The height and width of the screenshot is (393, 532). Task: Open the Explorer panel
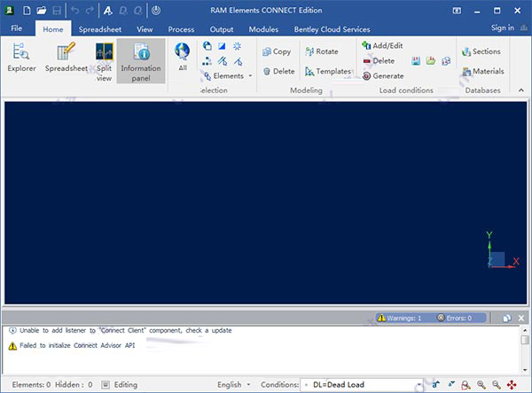pos(21,58)
